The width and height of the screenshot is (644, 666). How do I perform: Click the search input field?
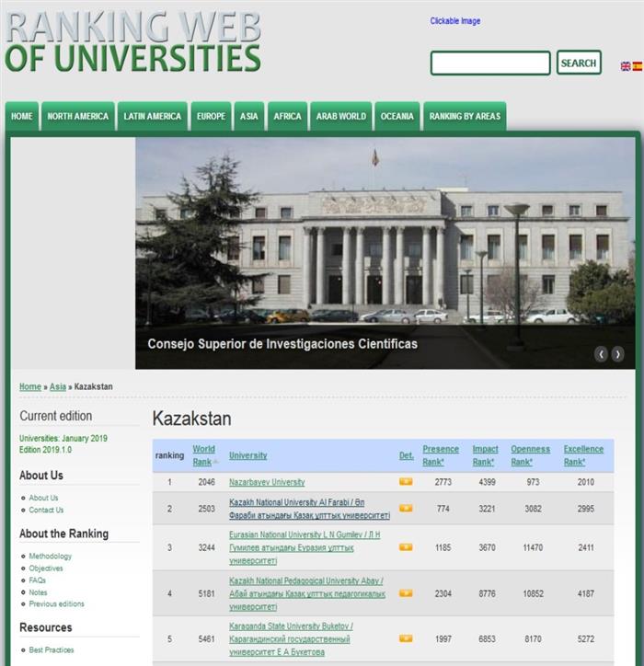click(x=490, y=63)
